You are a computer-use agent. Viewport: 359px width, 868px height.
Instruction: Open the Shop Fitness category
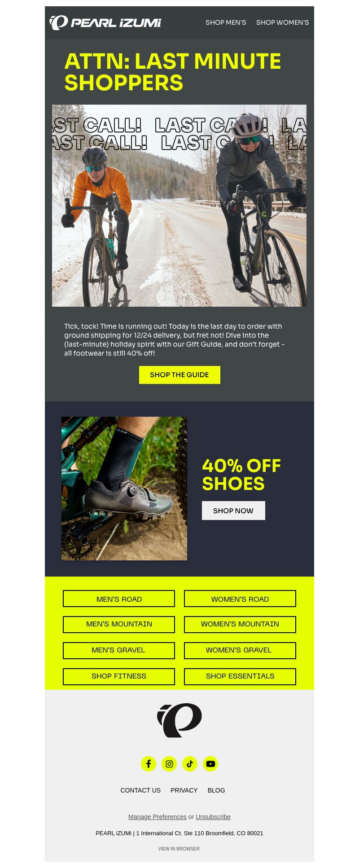pos(119,677)
